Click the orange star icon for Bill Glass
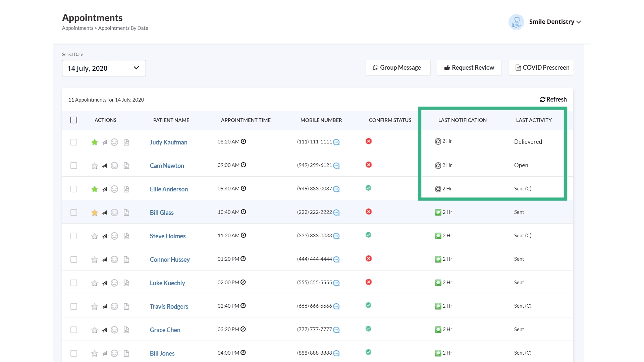The height and width of the screenshot is (362, 644). pyautogui.click(x=95, y=213)
